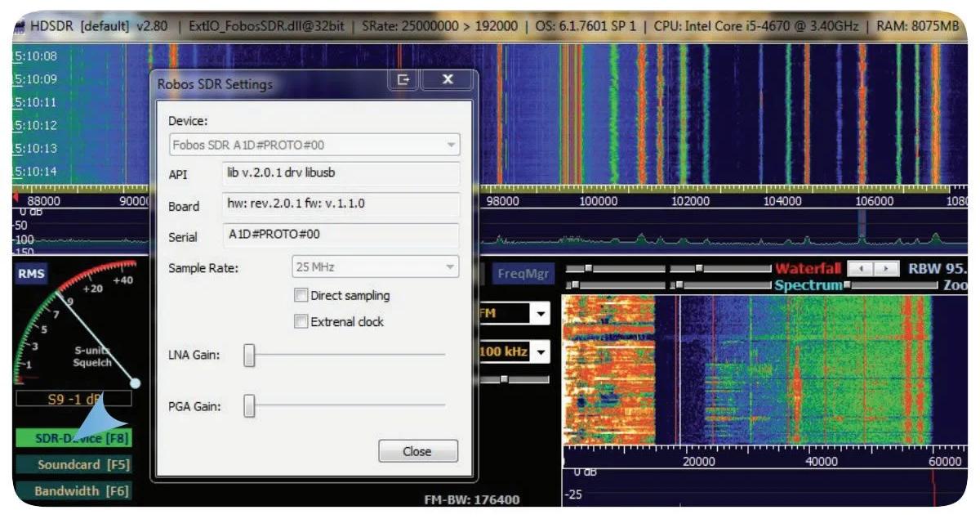Click the PGA Gain slider handle
Viewport: 980px width, 519px height.
250,405
